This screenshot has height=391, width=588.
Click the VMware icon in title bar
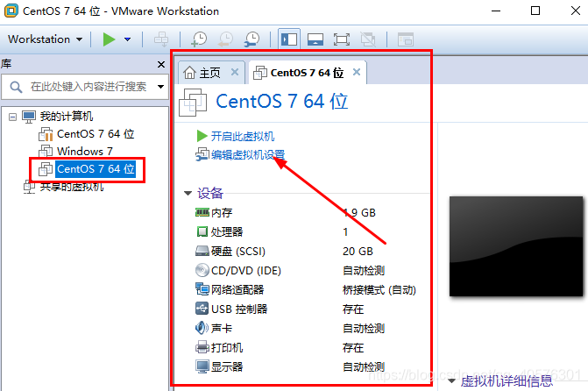tap(11, 11)
